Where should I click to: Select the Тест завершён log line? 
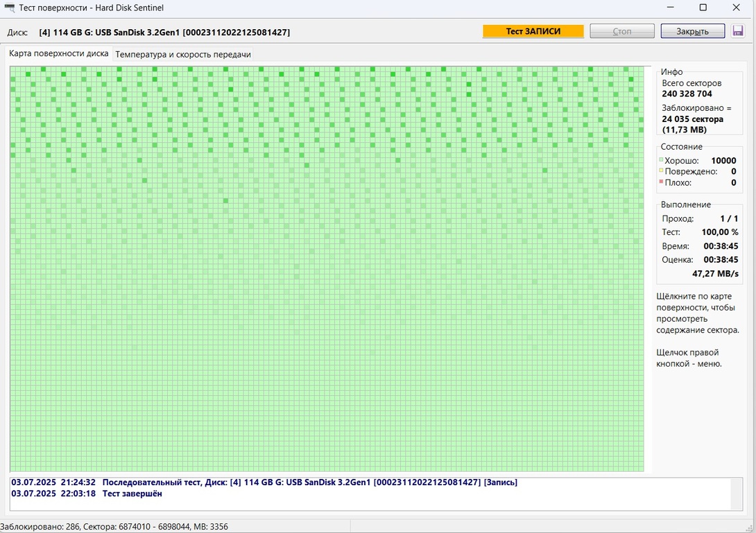tap(132, 493)
